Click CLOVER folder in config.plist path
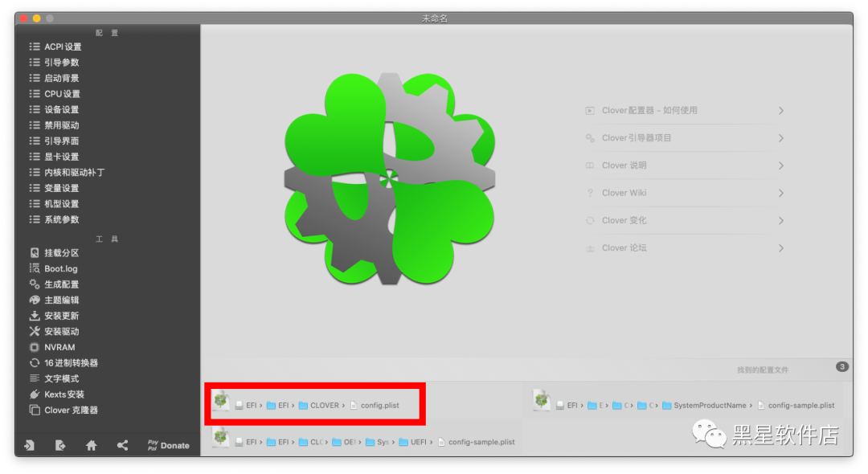This screenshot has height=474, width=868. (x=319, y=406)
